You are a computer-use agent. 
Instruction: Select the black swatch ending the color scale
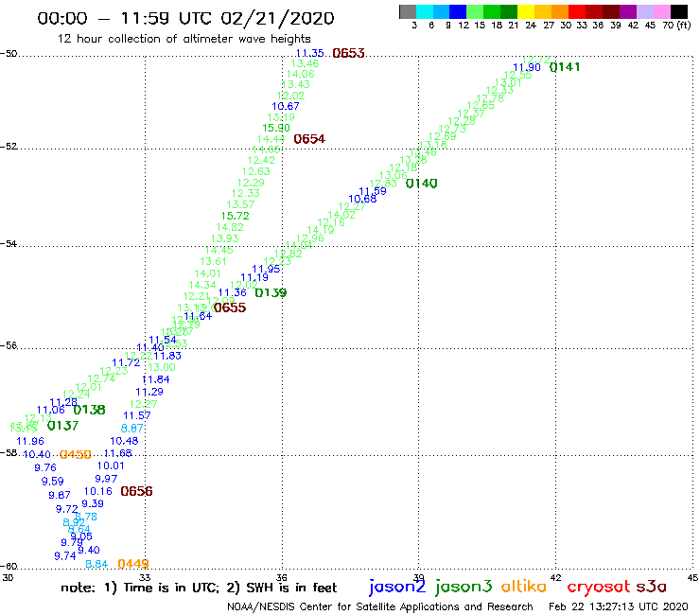pos(678,11)
